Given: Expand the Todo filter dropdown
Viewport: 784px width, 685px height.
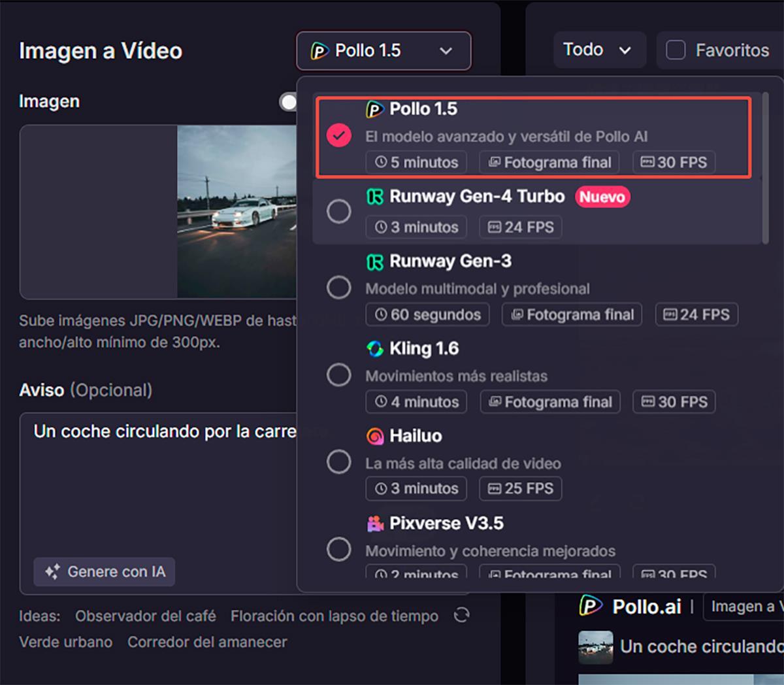Looking at the screenshot, I should click(x=598, y=50).
